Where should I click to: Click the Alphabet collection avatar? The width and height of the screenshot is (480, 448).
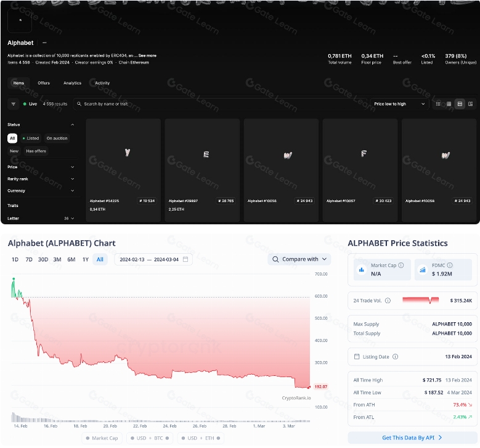pos(20,20)
